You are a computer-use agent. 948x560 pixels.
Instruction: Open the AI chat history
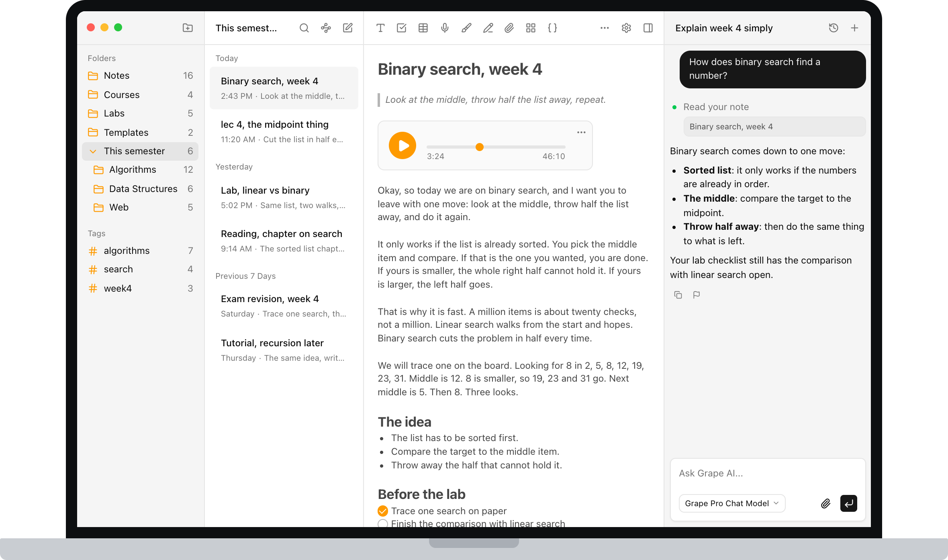click(x=834, y=28)
